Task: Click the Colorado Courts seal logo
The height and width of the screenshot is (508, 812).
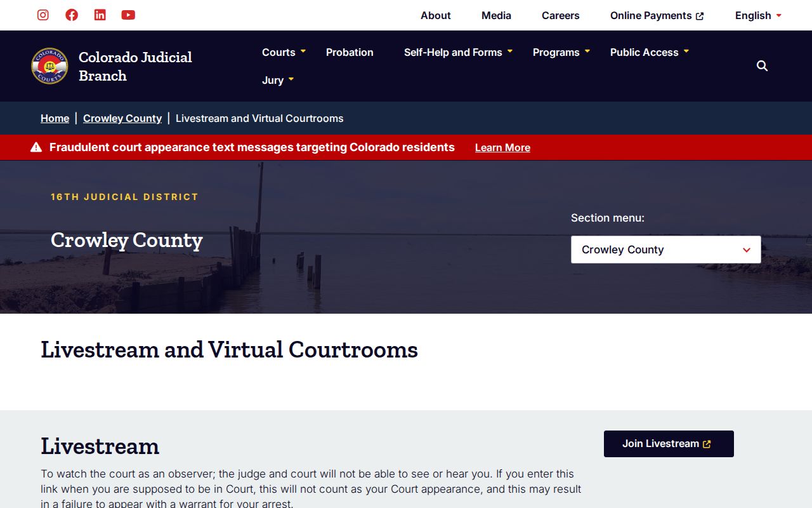Action: pos(49,66)
